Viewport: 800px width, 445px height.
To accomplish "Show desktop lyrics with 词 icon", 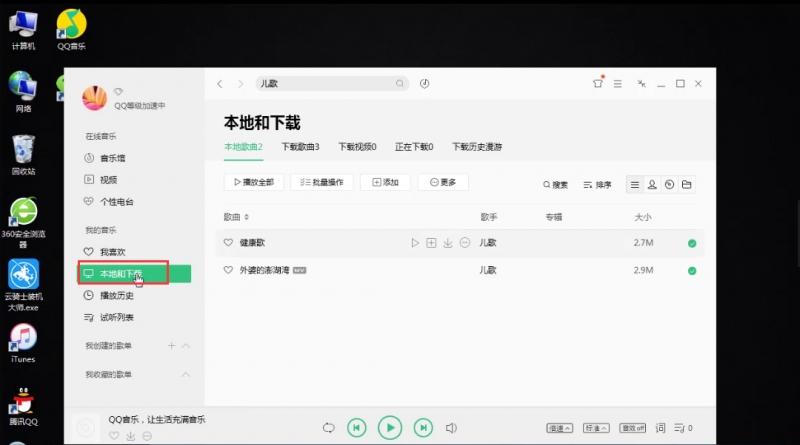I will click(660, 428).
